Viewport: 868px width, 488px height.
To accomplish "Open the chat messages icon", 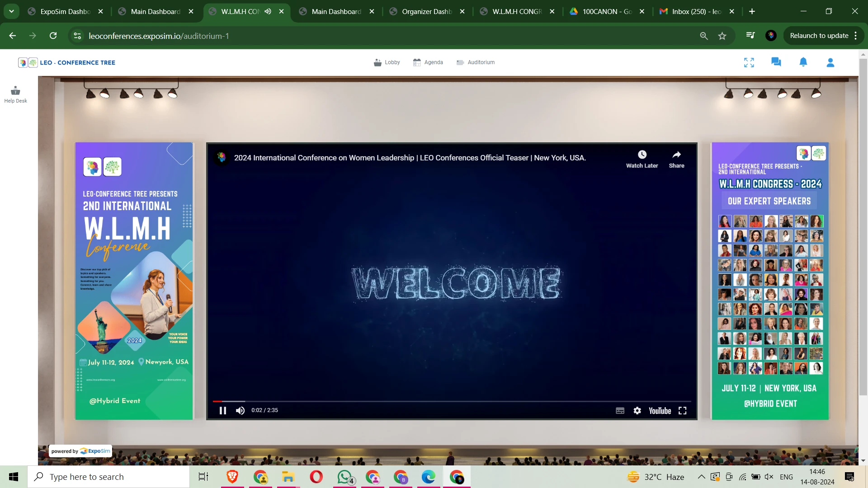I will click(x=776, y=62).
